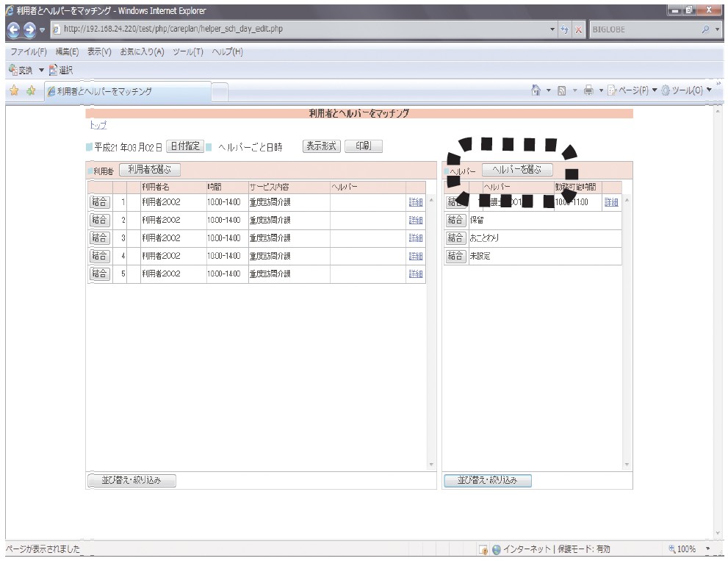The width and height of the screenshot is (728, 561).
Task: Click the 日付指定 button
Action: click(x=185, y=146)
